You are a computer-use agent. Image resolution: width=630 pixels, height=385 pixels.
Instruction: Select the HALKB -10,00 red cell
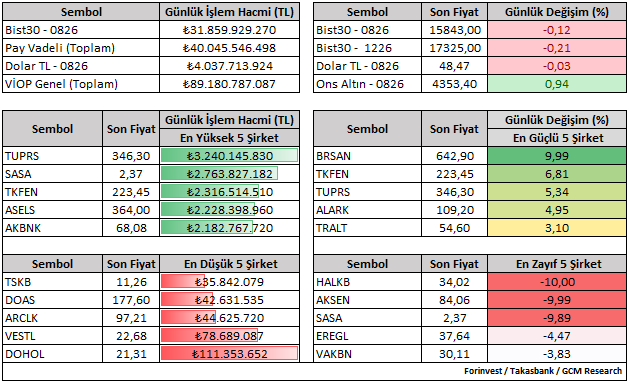pyautogui.click(x=557, y=282)
